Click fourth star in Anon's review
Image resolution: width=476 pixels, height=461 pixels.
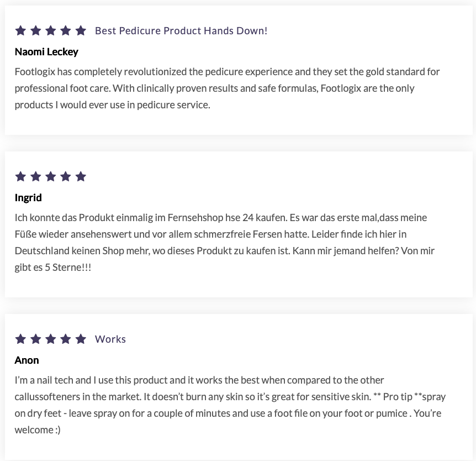point(66,339)
